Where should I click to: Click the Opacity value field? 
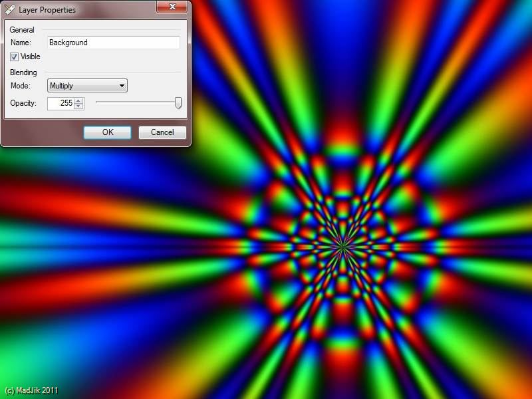tap(61, 104)
